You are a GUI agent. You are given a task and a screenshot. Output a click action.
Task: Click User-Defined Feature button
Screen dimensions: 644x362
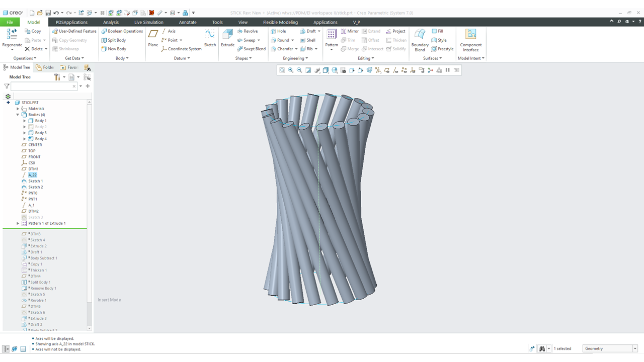(74, 31)
